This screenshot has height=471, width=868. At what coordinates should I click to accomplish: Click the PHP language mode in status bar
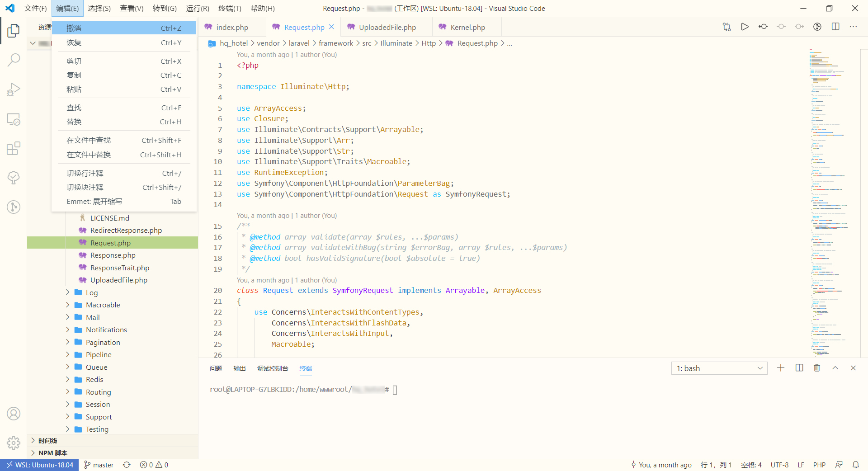(819, 465)
